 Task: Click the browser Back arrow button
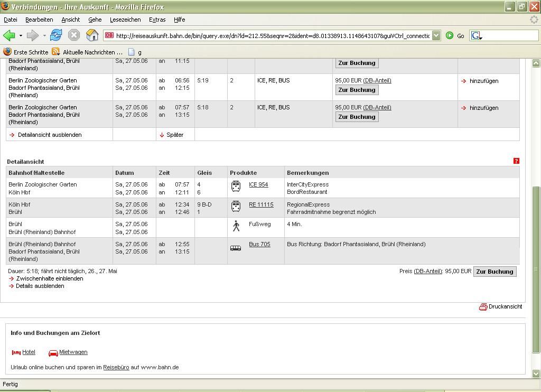pos(9,35)
